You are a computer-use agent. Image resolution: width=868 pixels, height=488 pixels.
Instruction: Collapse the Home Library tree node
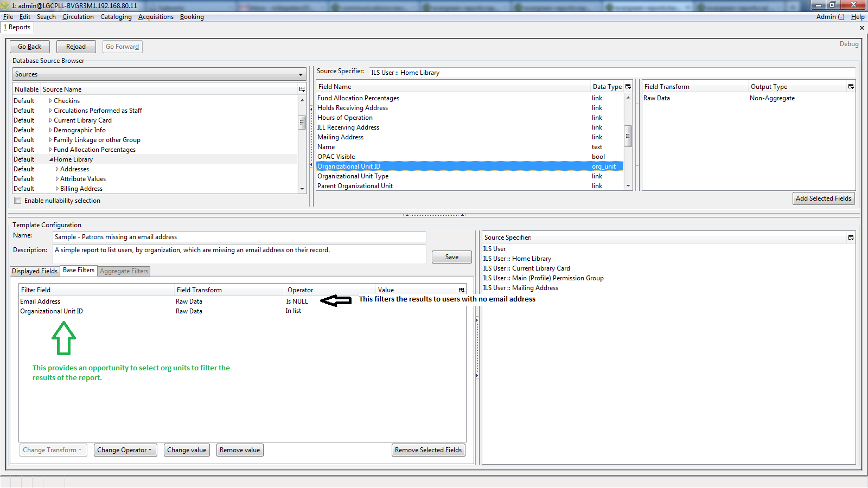[x=51, y=159]
